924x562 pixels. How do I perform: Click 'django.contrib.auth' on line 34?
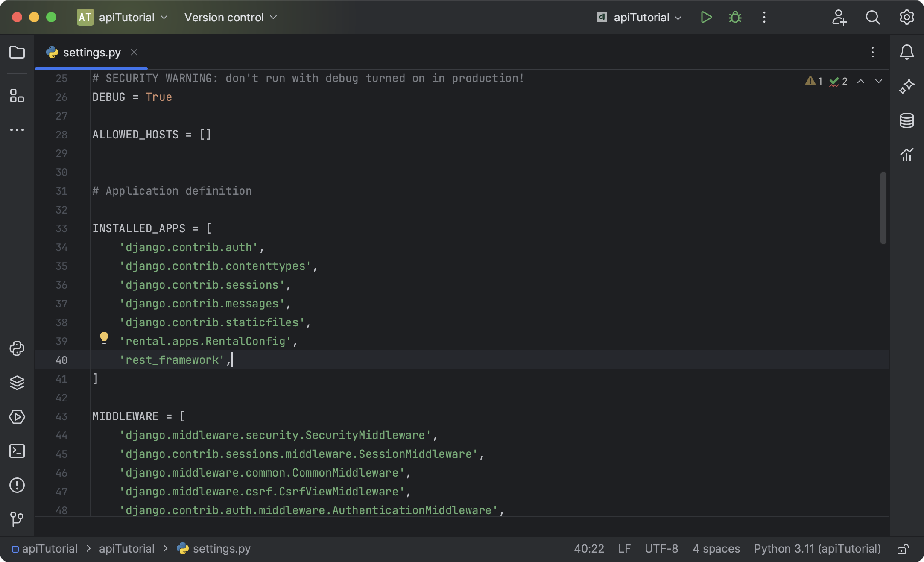(x=189, y=247)
